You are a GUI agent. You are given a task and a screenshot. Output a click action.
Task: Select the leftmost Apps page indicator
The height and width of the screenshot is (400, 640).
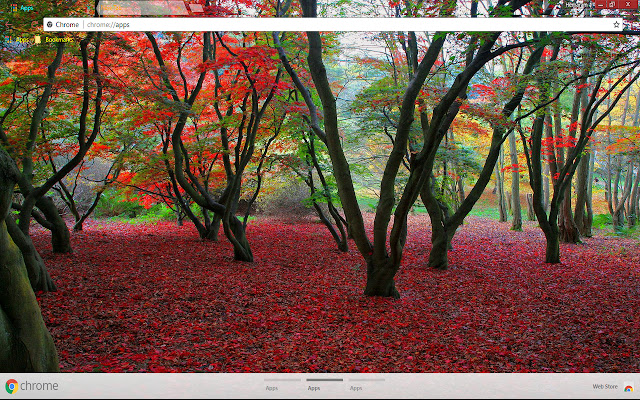pos(282,384)
